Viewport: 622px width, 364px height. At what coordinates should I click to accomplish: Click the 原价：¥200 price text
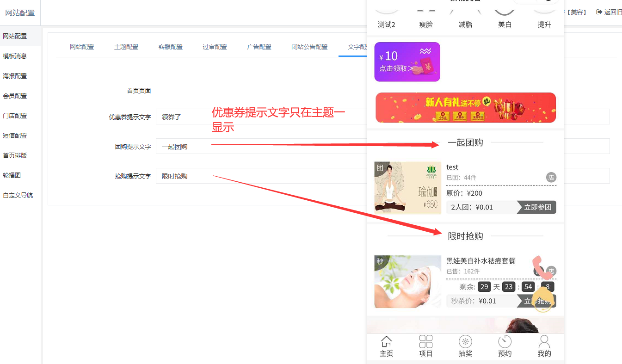pyautogui.click(x=464, y=193)
